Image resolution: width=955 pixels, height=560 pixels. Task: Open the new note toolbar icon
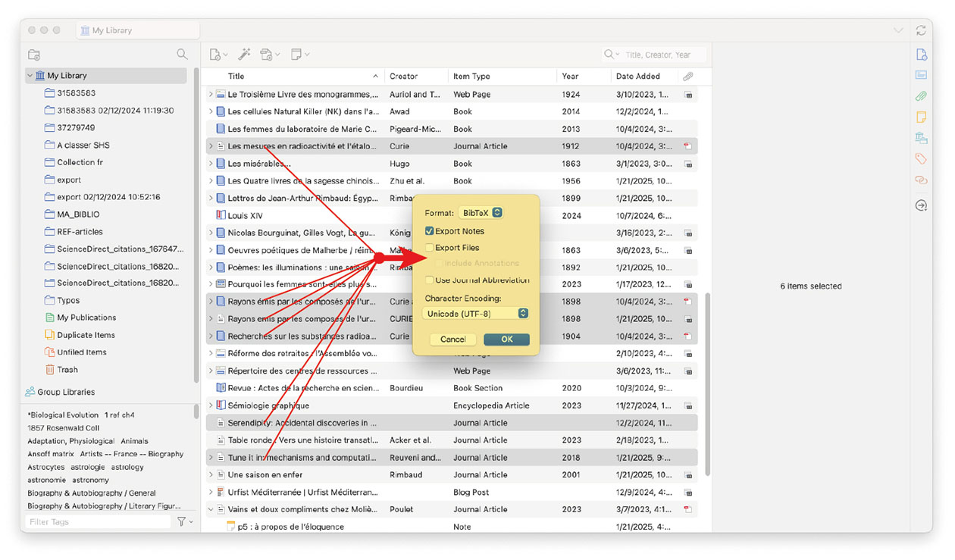(x=296, y=54)
